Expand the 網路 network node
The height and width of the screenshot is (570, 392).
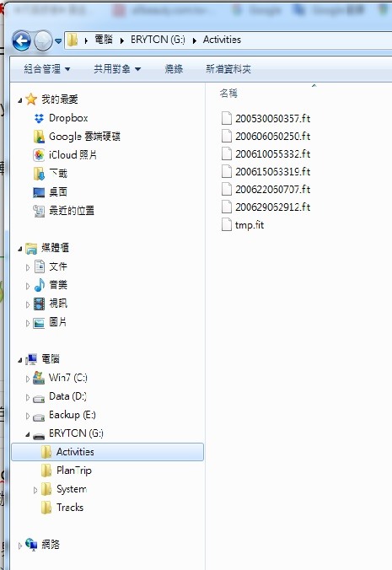[x=20, y=546]
